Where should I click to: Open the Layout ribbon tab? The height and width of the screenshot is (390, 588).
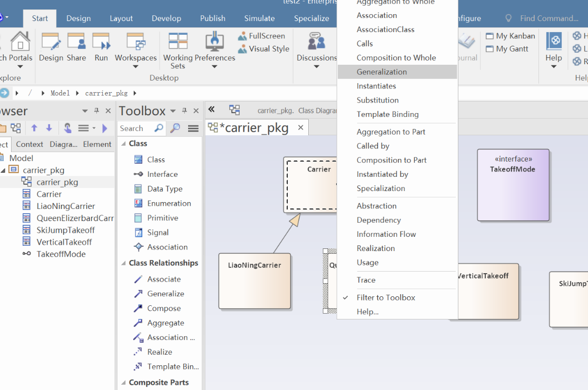click(x=121, y=18)
